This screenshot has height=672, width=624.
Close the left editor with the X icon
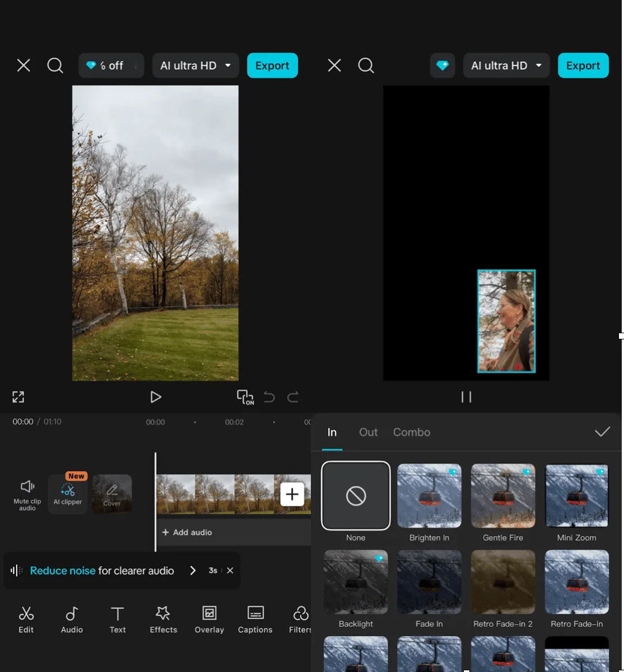click(24, 66)
